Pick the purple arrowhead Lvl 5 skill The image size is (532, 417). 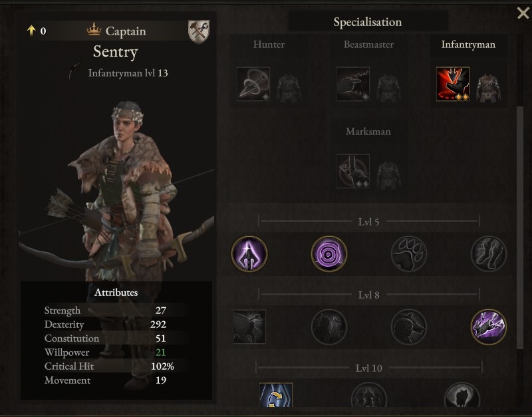(x=249, y=254)
